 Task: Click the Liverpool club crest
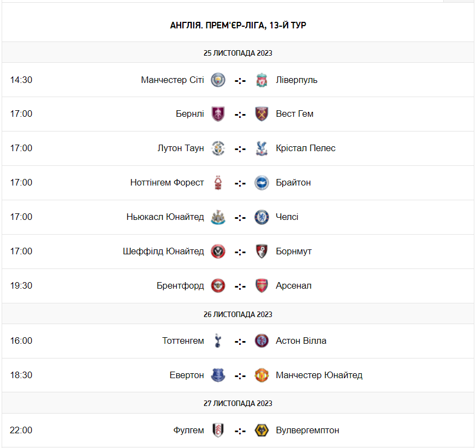[261, 80]
